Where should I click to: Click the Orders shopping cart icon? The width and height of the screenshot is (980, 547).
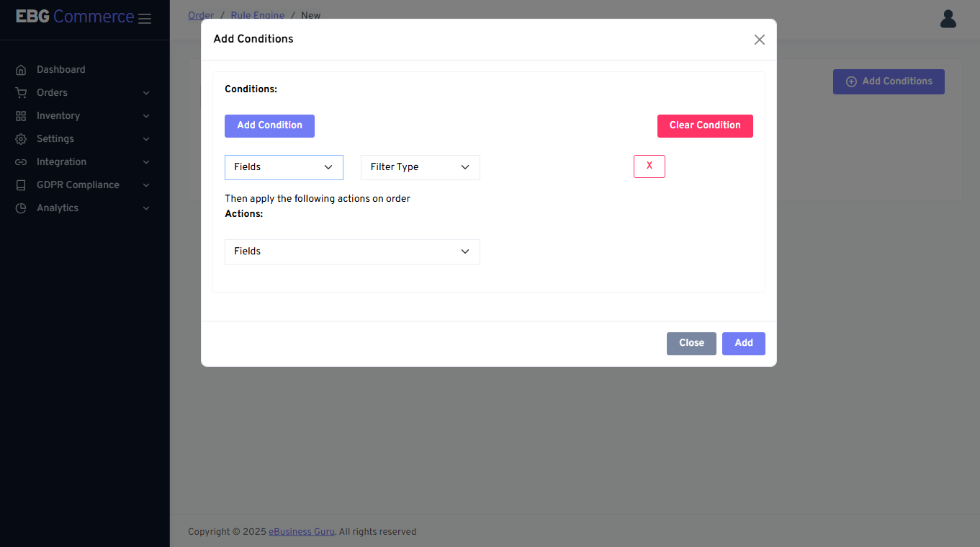pos(21,93)
